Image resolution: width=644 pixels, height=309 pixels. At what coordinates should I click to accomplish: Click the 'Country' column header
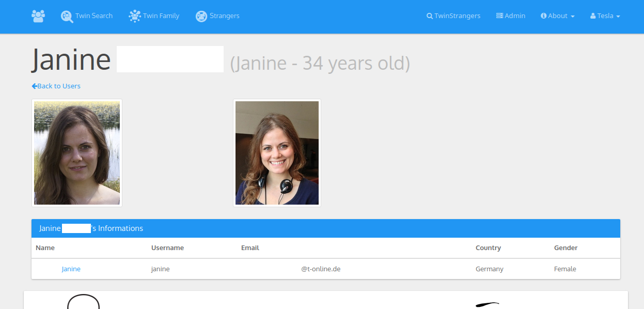489,248
